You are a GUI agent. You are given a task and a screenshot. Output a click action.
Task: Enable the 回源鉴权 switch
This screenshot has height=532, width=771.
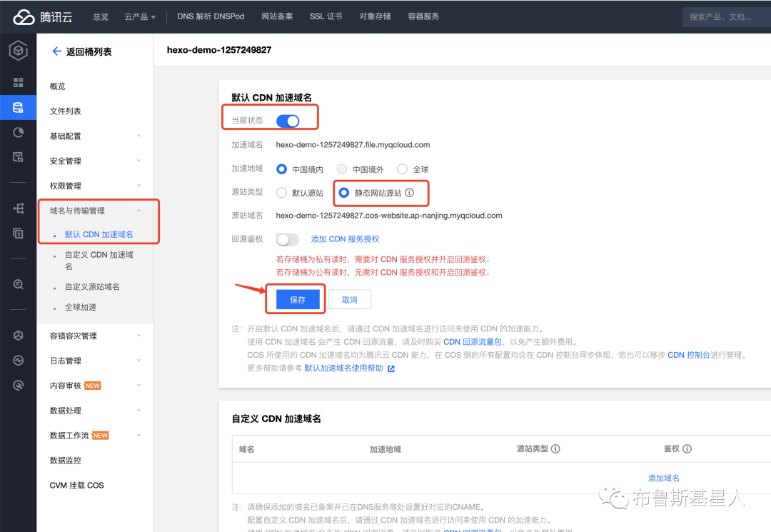[x=288, y=239]
